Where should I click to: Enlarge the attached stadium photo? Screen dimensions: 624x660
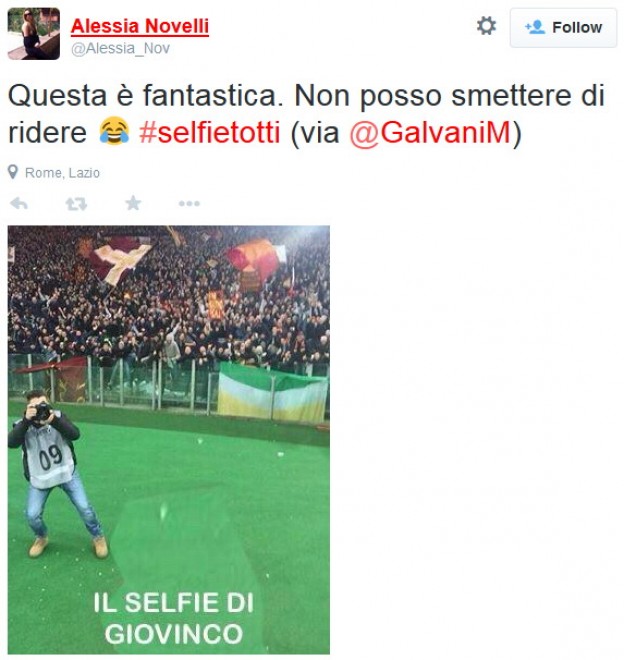tap(169, 440)
